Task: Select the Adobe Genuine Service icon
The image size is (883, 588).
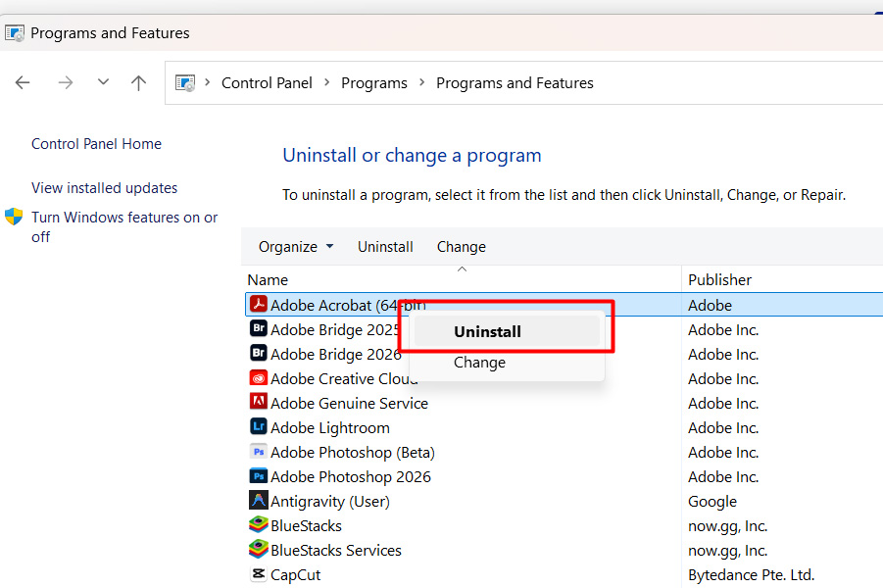Action: (x=259, y=403)
